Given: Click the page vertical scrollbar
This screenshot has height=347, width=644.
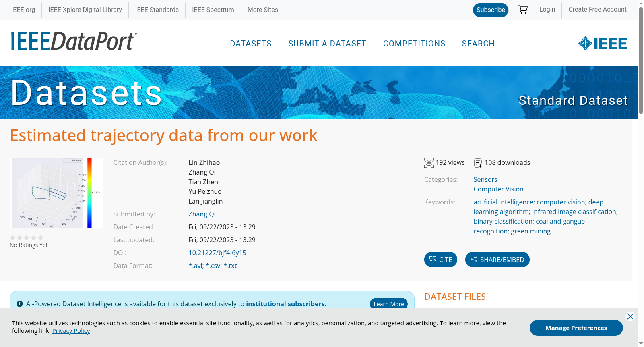Looking at the screenshot, I should [641, 60].
